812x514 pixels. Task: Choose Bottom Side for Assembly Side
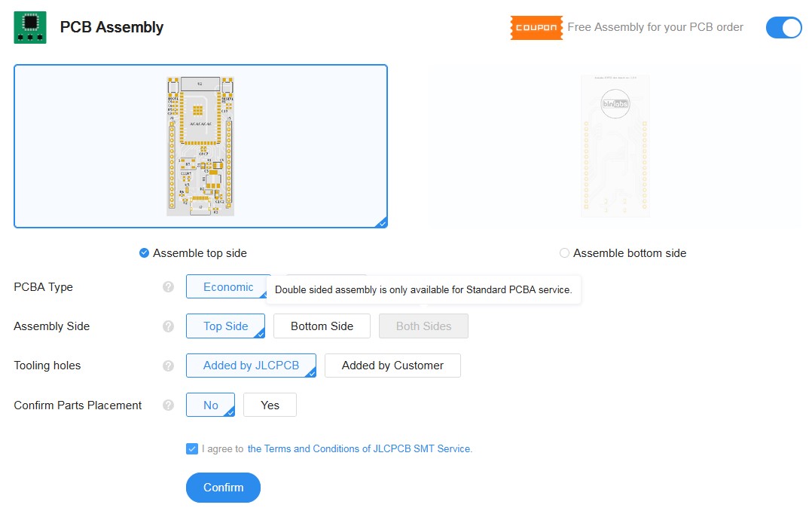[x=322, y=326]
